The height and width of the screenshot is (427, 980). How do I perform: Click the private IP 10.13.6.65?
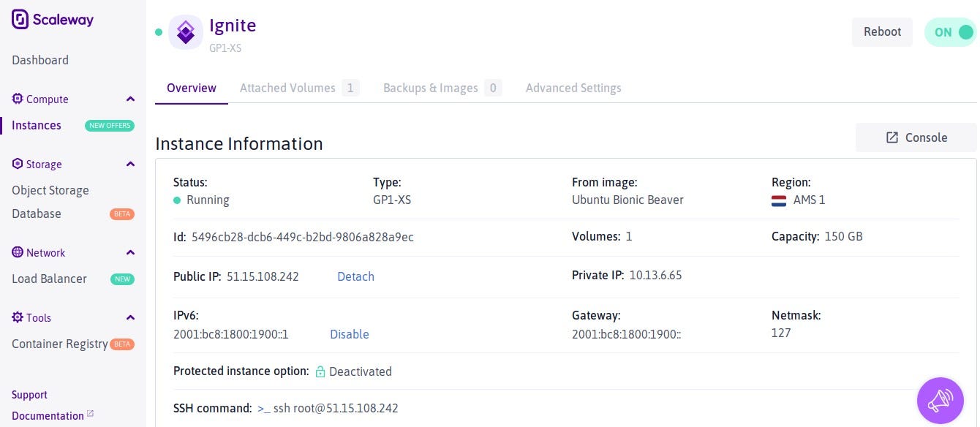[655, 276]
